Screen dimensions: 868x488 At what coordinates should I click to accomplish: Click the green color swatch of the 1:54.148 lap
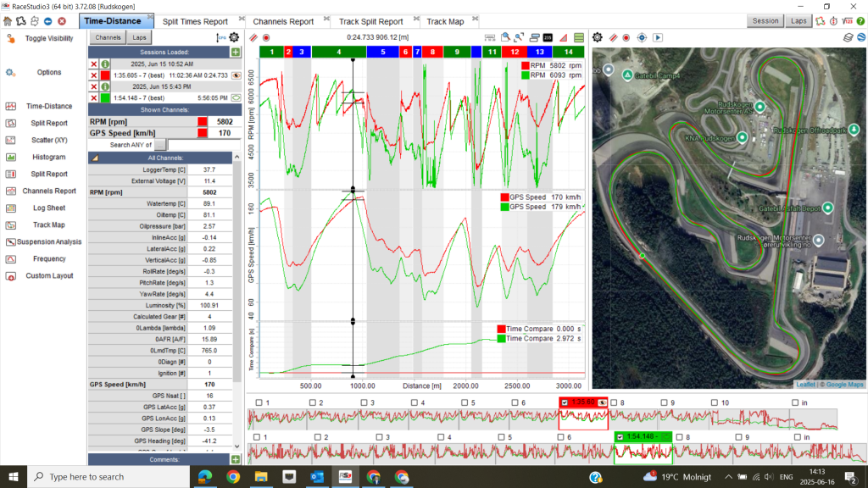tap(105, 98)
